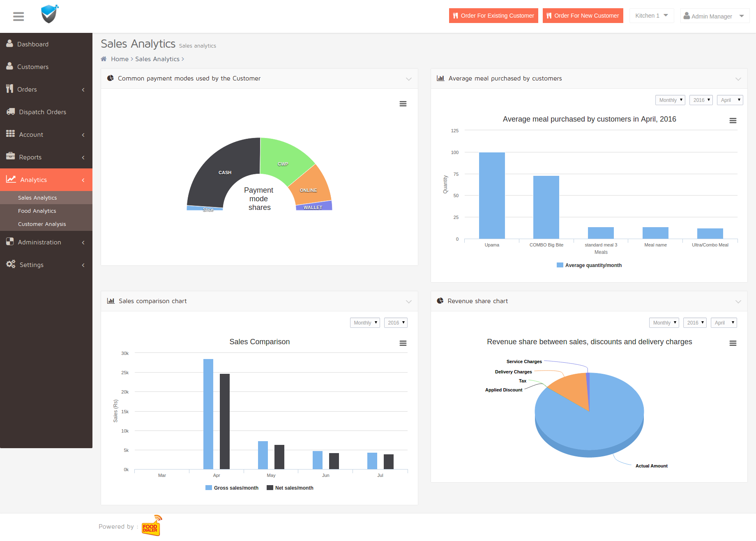Click bar-chart icon beside Sales comparison chart title

(111, 301)
